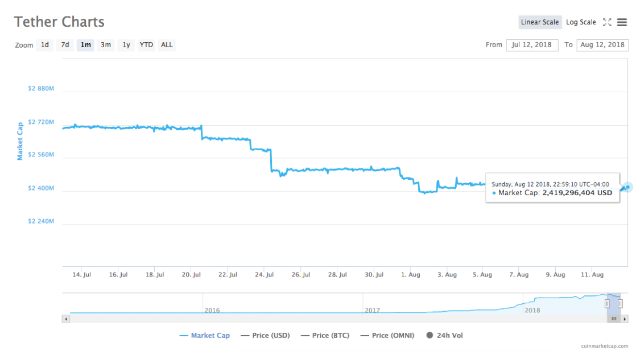
Task: Click the 2016 label in navigator
Action: pyautogui.click(x=212, y=311)
